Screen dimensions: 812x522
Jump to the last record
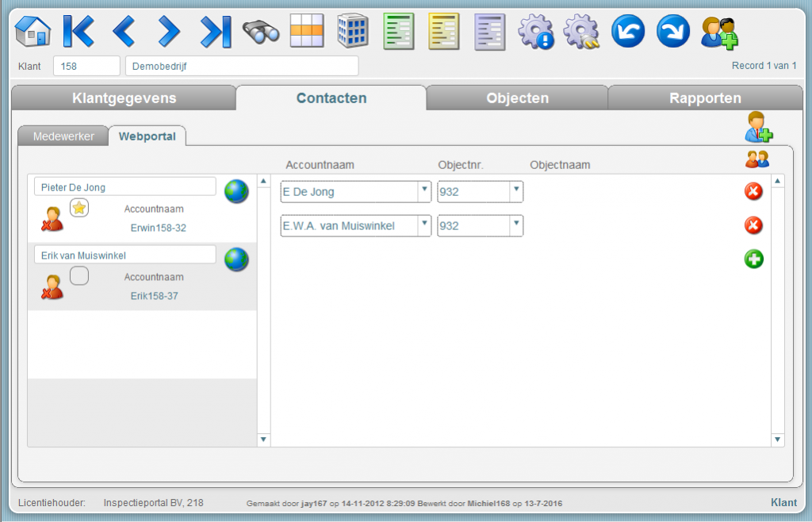click(214, 32)
